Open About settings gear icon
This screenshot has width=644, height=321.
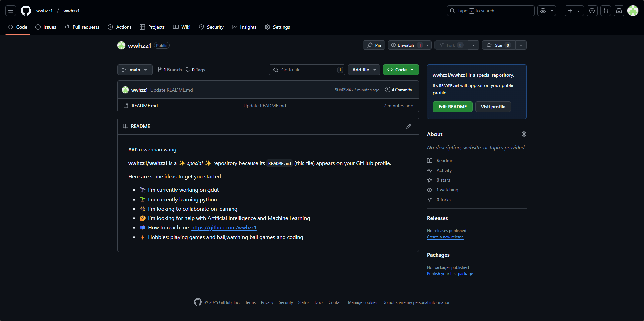(x=524, y=134)
